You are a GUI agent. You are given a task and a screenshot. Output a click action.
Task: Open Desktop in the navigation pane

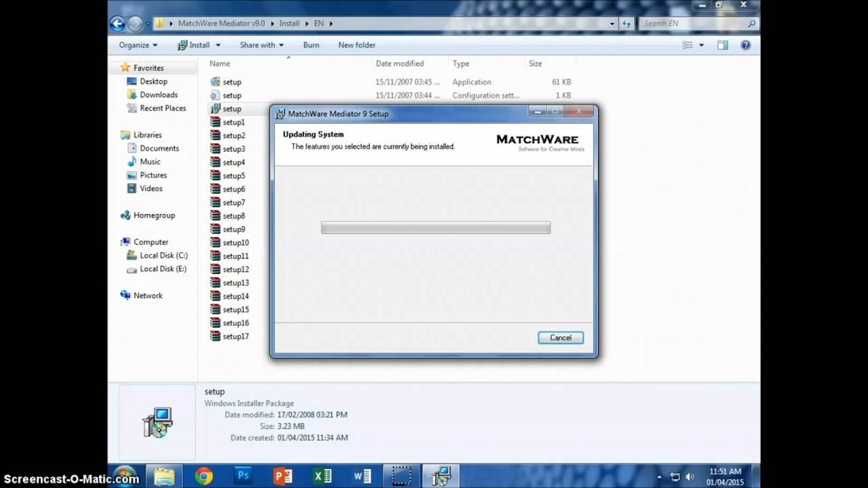click(153, 81)
